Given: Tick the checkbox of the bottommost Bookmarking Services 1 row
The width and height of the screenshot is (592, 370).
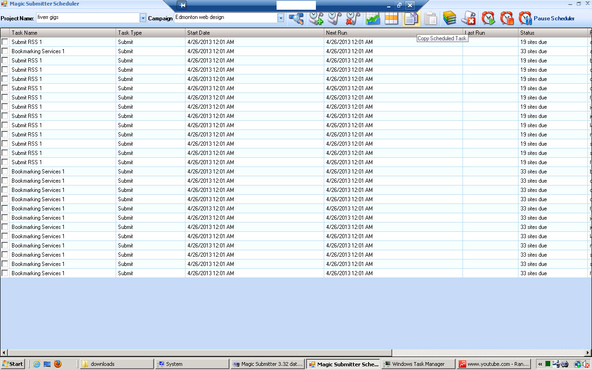Looking at the screenshot, I should 5,273.
